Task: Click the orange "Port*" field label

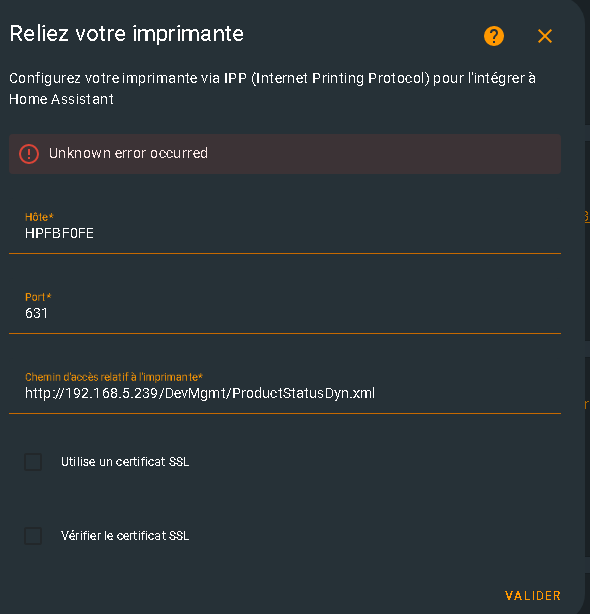Action: tap(38, 297)
